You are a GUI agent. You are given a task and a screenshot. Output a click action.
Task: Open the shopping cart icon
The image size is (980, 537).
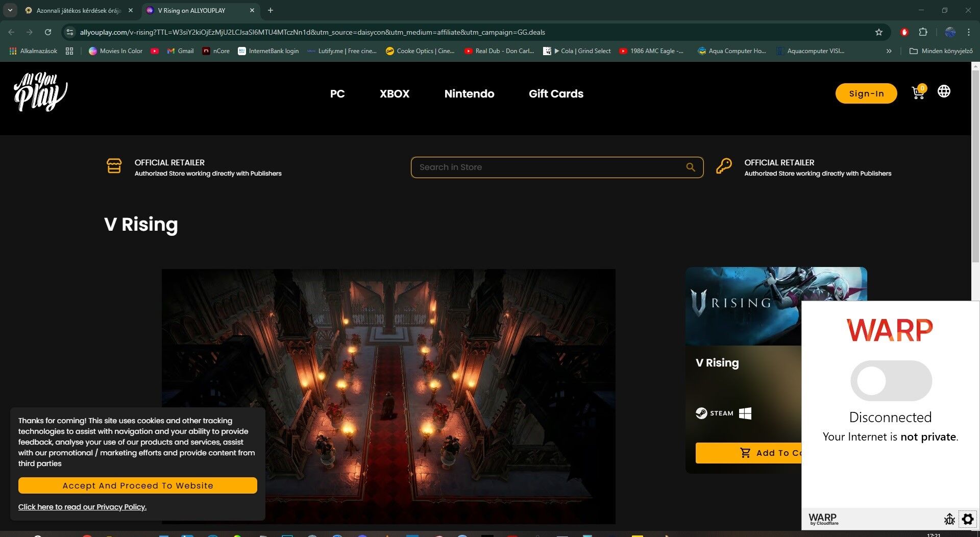click(x=918, y=93)
